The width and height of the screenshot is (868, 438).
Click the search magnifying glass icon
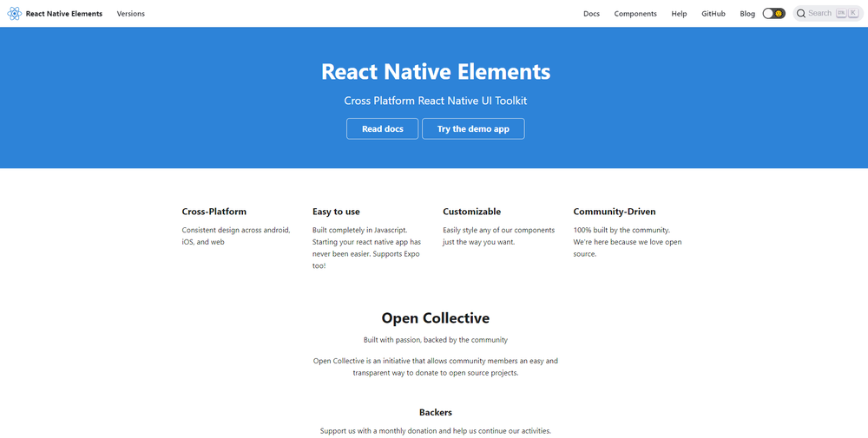(x=800, y=14)
